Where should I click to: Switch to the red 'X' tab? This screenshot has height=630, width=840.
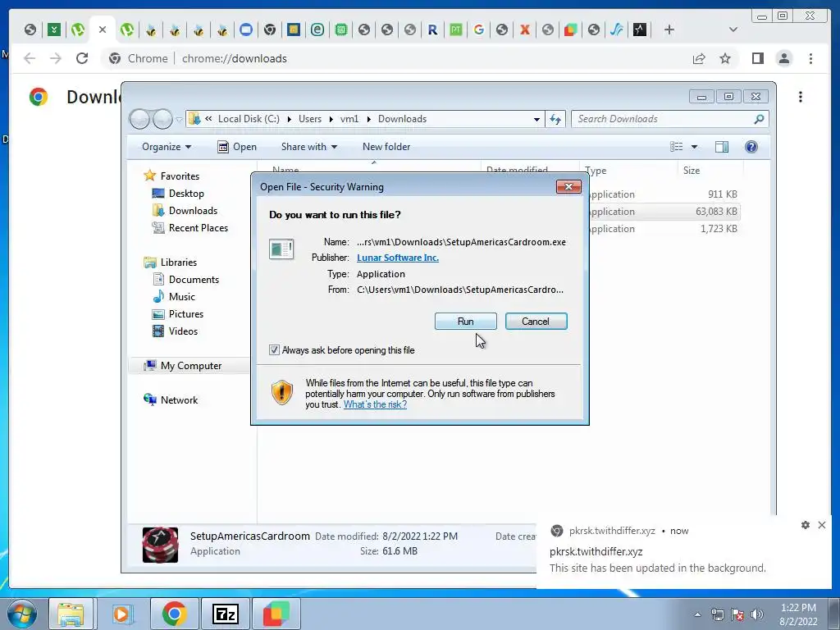(x=525, y=30)
